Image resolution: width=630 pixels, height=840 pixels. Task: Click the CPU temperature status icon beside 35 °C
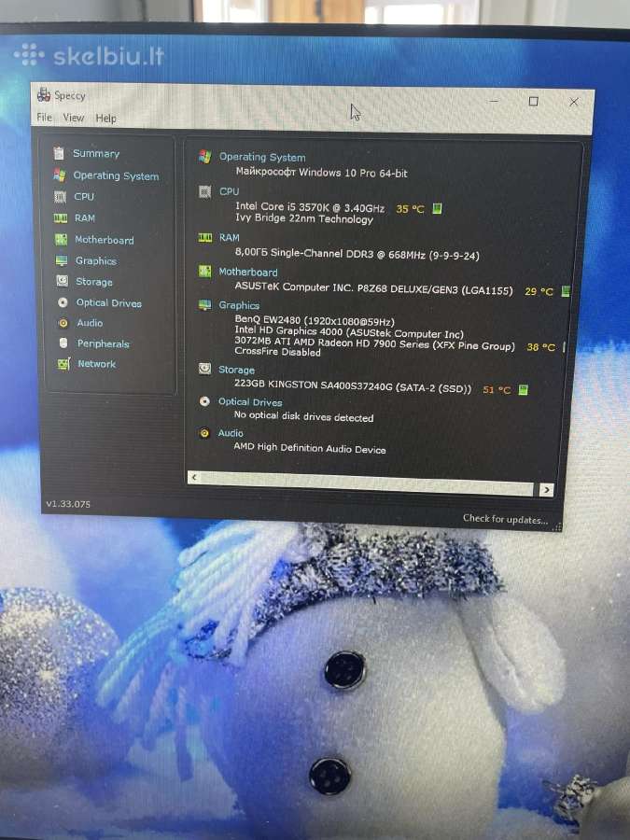pos(437,208)
